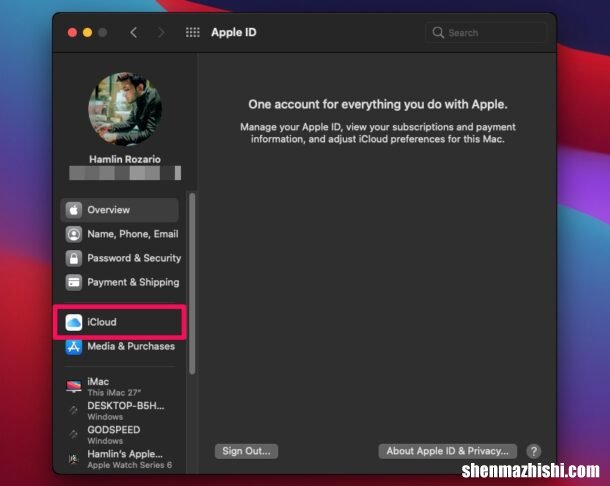Open Media & Purchases label
The width and height of the screenshot is (610, 486).
pos(131,346)
